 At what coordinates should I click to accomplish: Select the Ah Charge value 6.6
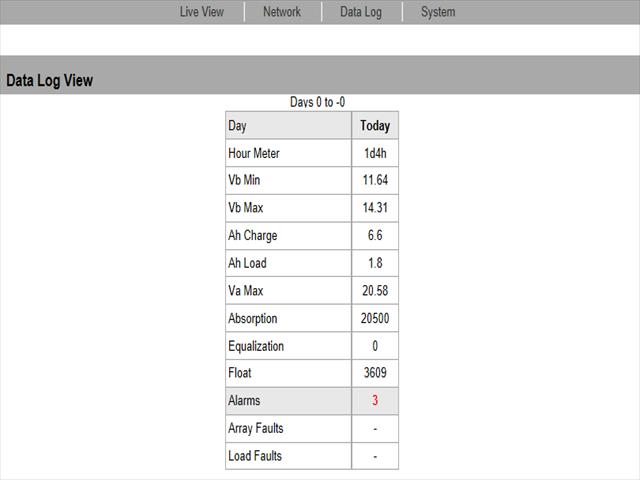click(x=375, y=236)
